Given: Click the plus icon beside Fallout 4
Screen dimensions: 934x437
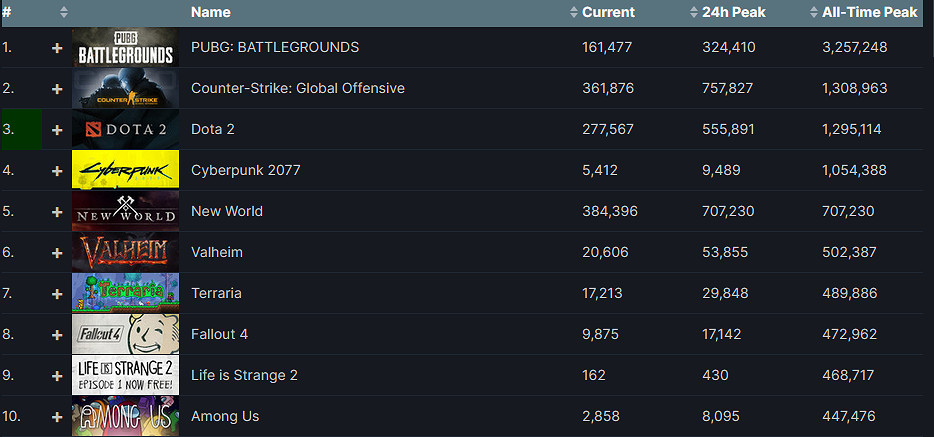Looking at the screenshot, I should pyautogui.click(x=57, y=335).
